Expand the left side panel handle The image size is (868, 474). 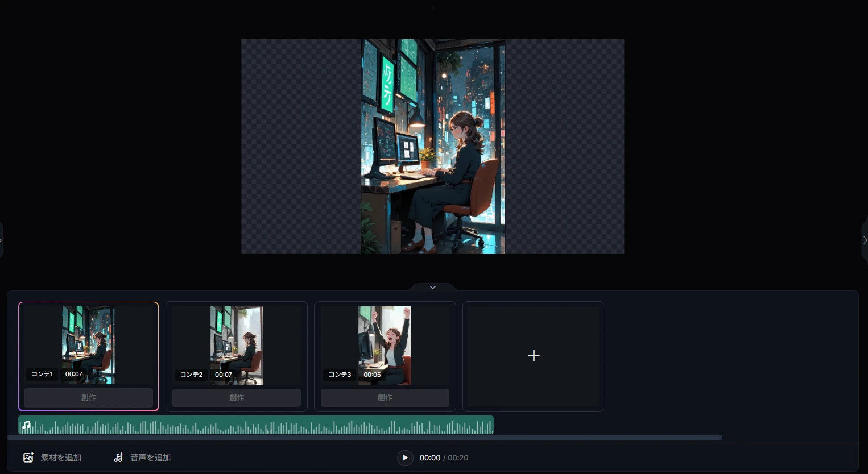click(x=2, y=240)
